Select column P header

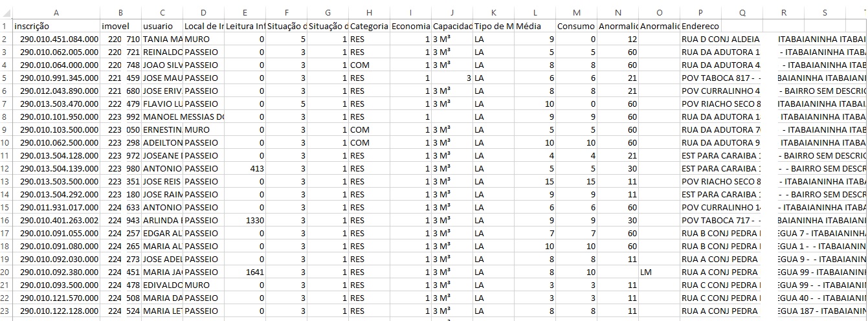click(700, 12)
